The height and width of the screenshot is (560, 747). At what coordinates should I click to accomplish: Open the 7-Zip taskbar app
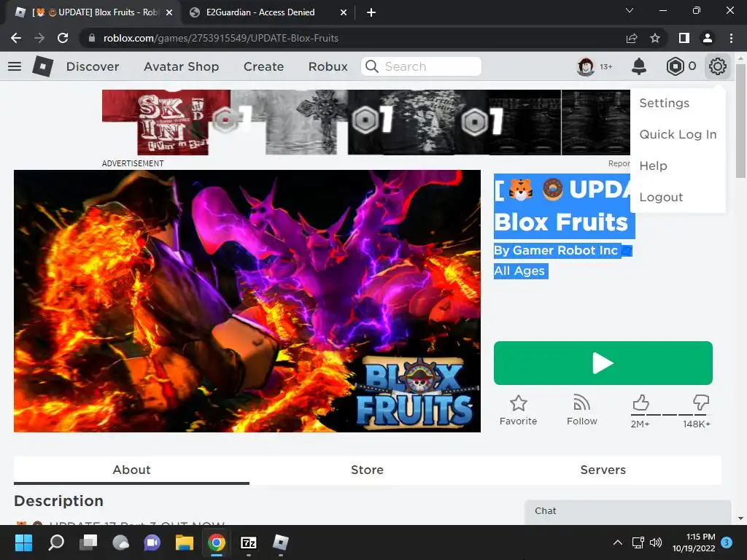pyautogui.click(x=249, y=542)
